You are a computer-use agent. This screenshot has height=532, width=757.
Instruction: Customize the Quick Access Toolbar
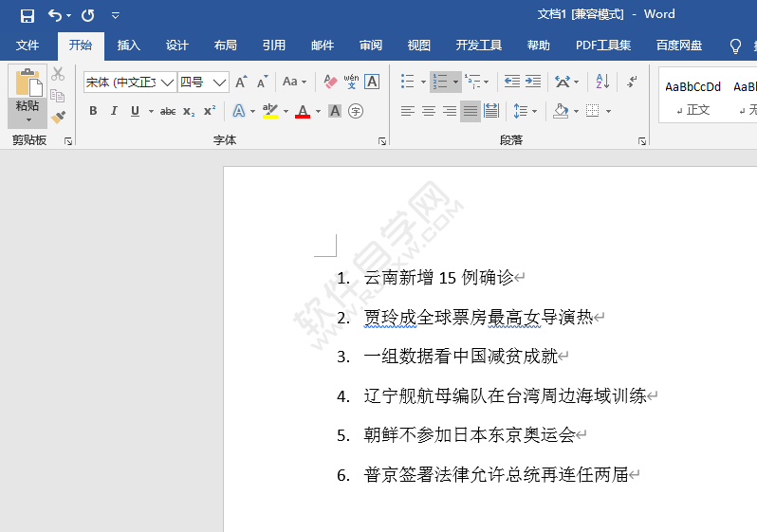pyautogui.click(x=116, y=15)
